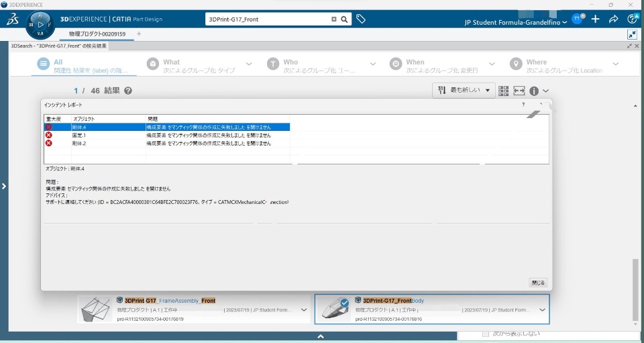Click the What cube icon

click(x=153, y=64)
